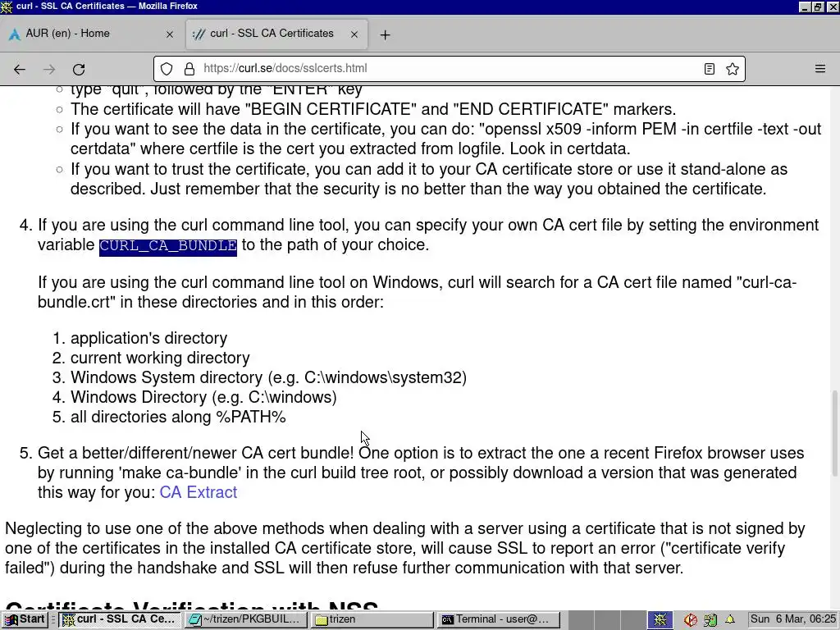Open a new browser tab
The image size is (840, 630).
(x=385, y=34)
